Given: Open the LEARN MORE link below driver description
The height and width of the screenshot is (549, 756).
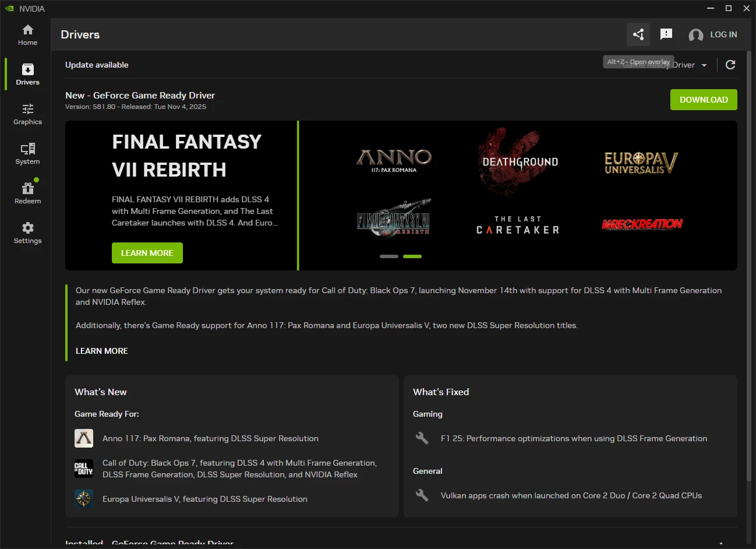Looking at the screenshot, I should click(x=102, y=351).
